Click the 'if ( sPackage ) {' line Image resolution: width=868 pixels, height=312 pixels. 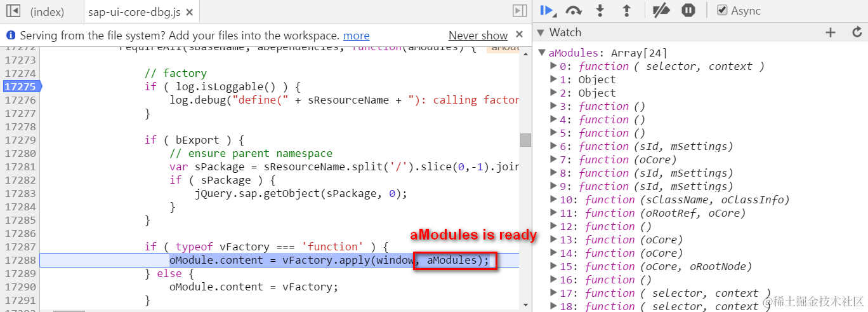pos(221,180)
